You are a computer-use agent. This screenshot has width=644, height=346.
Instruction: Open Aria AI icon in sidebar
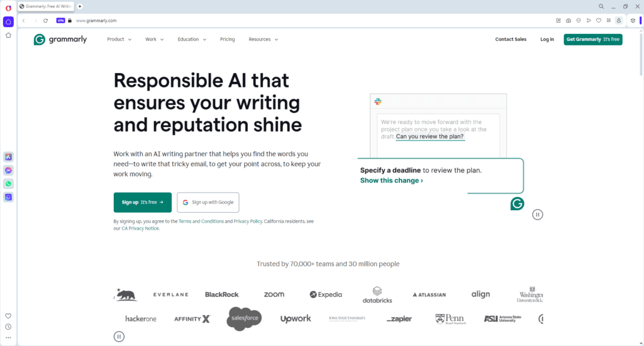click(x=8, y=157)
